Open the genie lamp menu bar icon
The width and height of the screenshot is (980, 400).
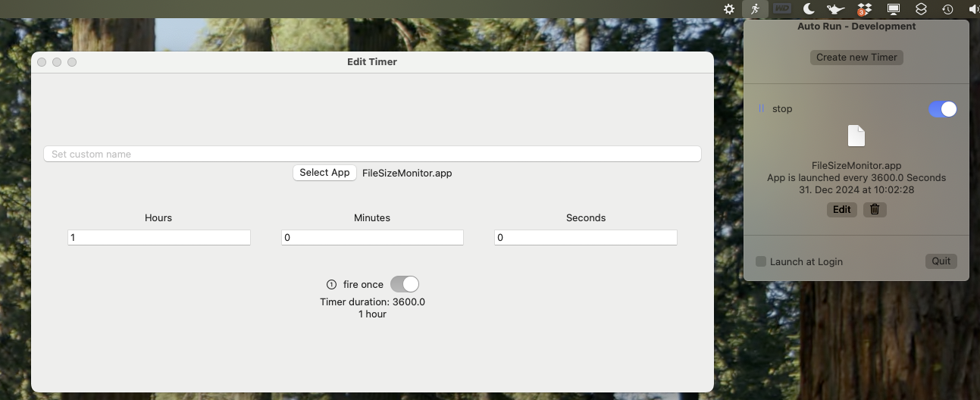click(835, 9)
